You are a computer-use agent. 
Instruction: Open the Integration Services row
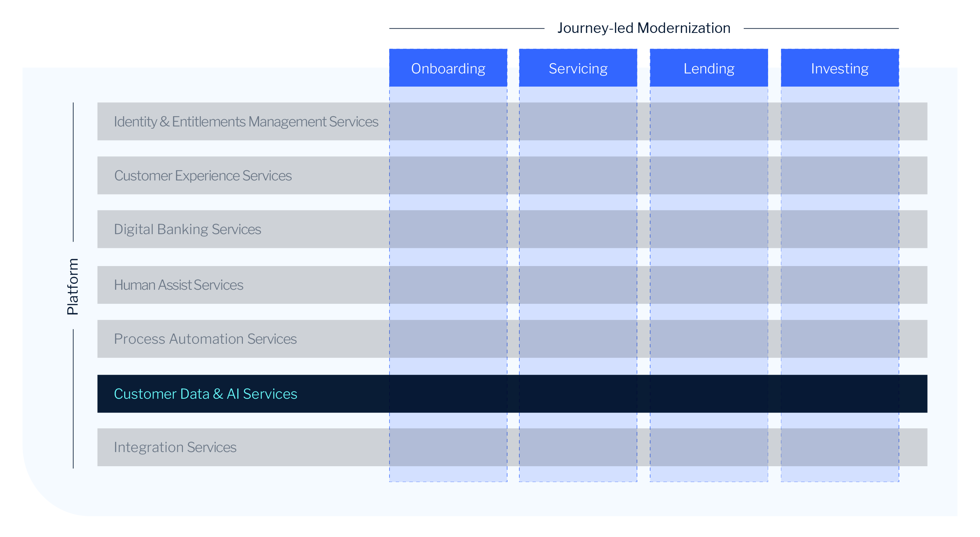(512, 447)
